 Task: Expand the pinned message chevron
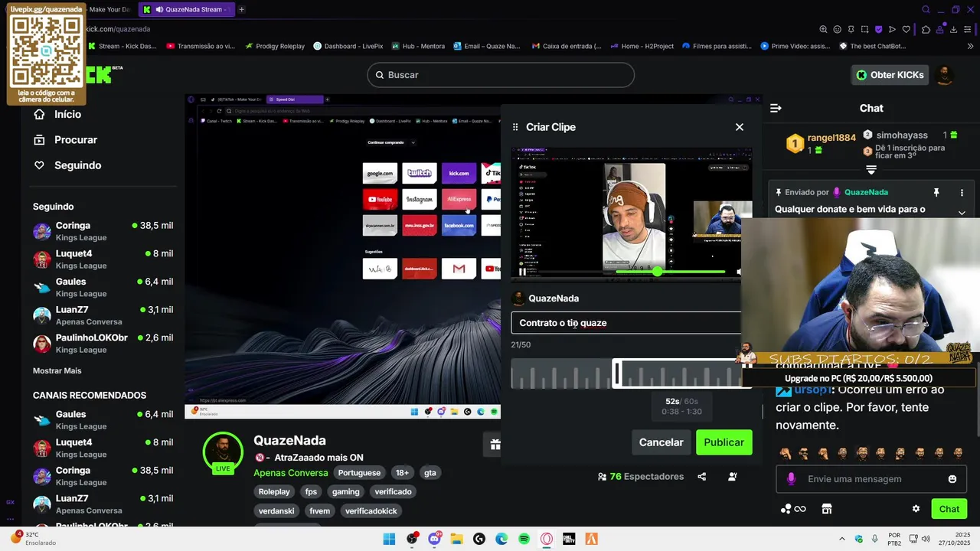coord(962,213)
